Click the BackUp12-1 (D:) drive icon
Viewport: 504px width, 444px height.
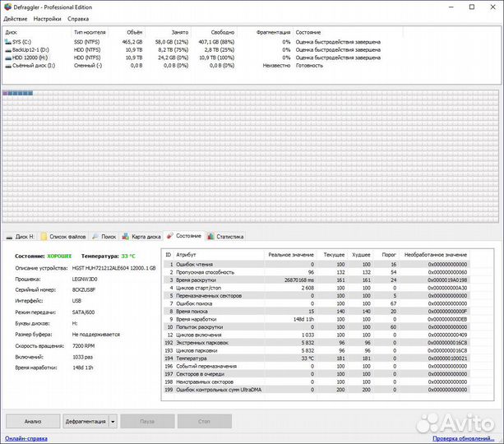(x=8, y=50)
